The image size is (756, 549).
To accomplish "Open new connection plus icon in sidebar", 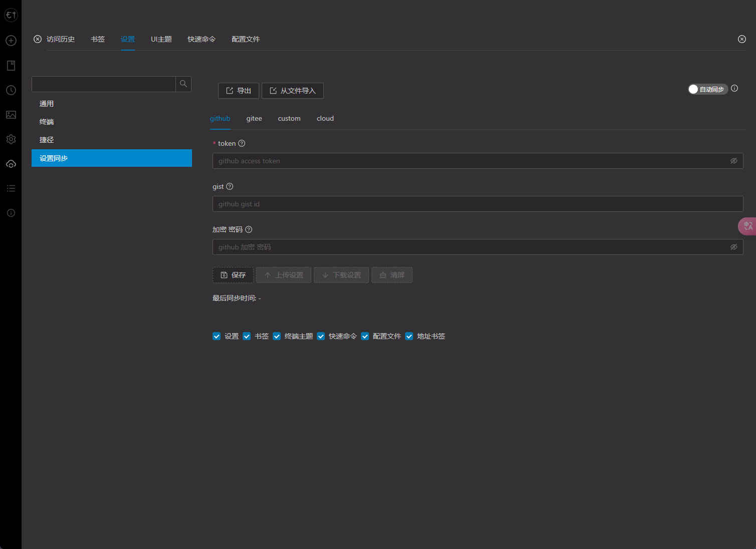I will 11,41.
